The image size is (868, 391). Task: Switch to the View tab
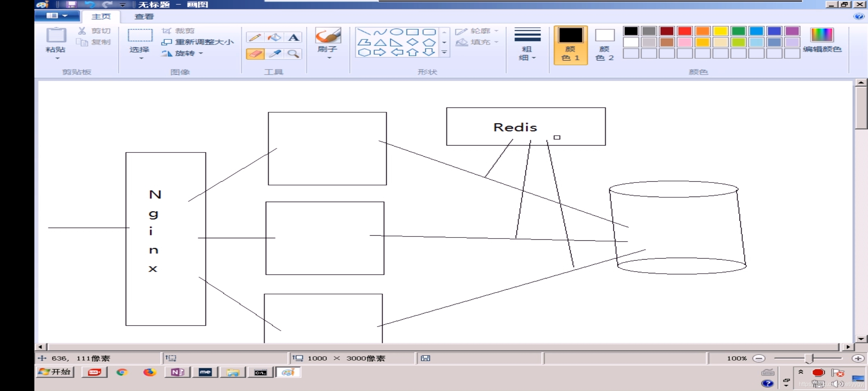pos(144,17)
